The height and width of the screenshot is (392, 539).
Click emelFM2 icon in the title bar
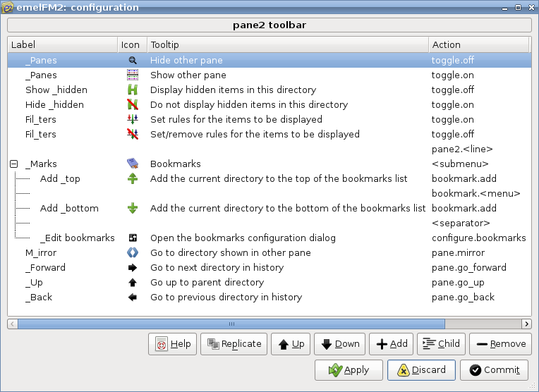(x=8, y=7)
